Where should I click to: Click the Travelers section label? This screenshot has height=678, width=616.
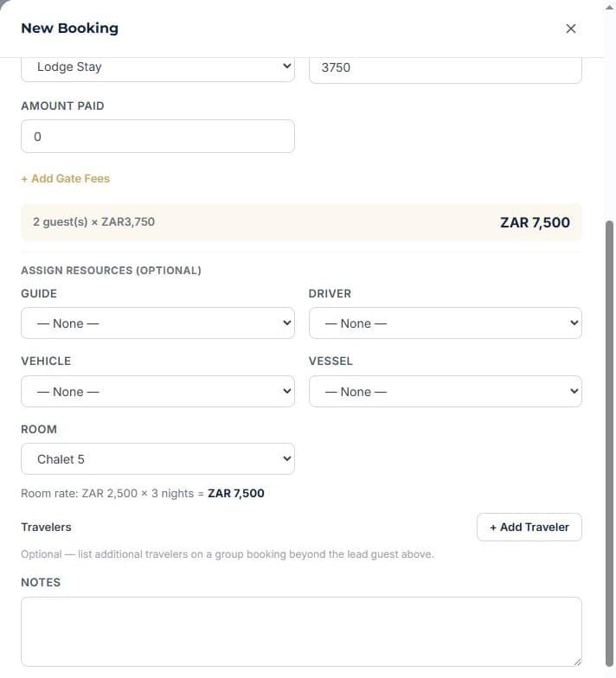click(47, 528)
